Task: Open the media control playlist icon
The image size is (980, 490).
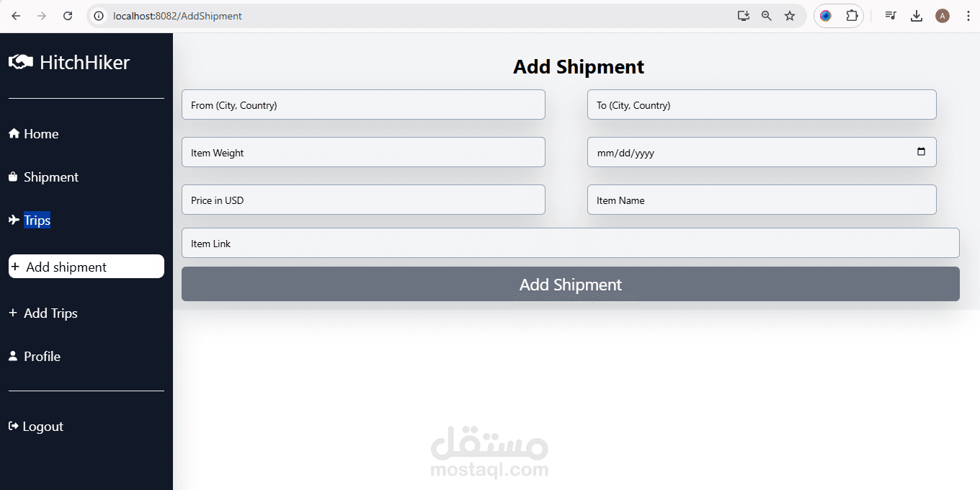Action: coord(891,16)
